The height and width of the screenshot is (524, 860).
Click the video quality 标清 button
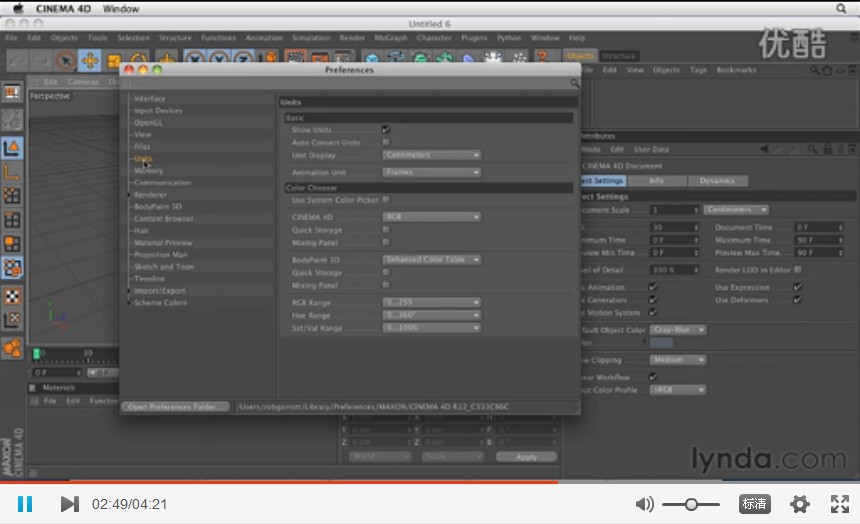(755, 504)
